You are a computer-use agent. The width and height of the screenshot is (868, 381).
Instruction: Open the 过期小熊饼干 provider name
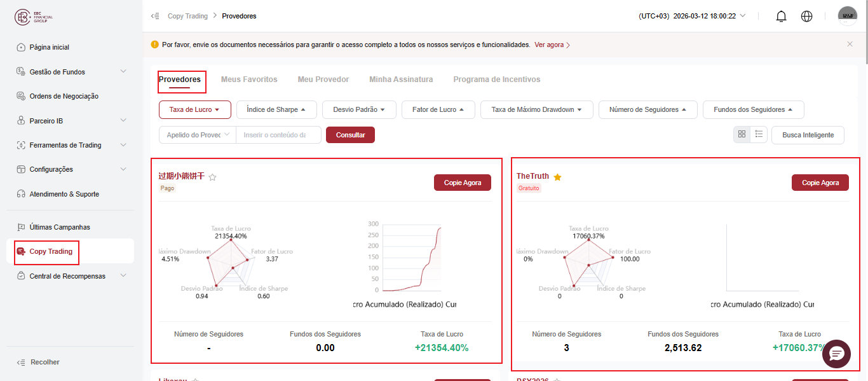click(x=182, y=176)
